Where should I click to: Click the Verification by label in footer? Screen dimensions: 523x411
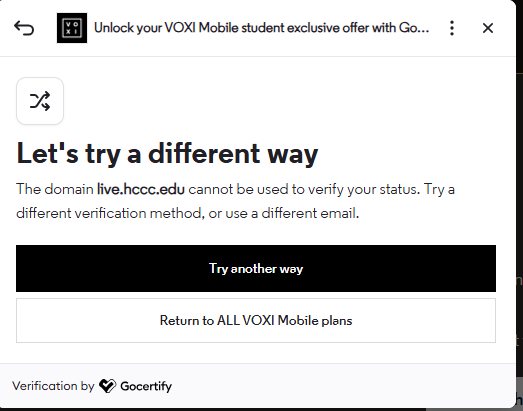(x=53, y=386)
